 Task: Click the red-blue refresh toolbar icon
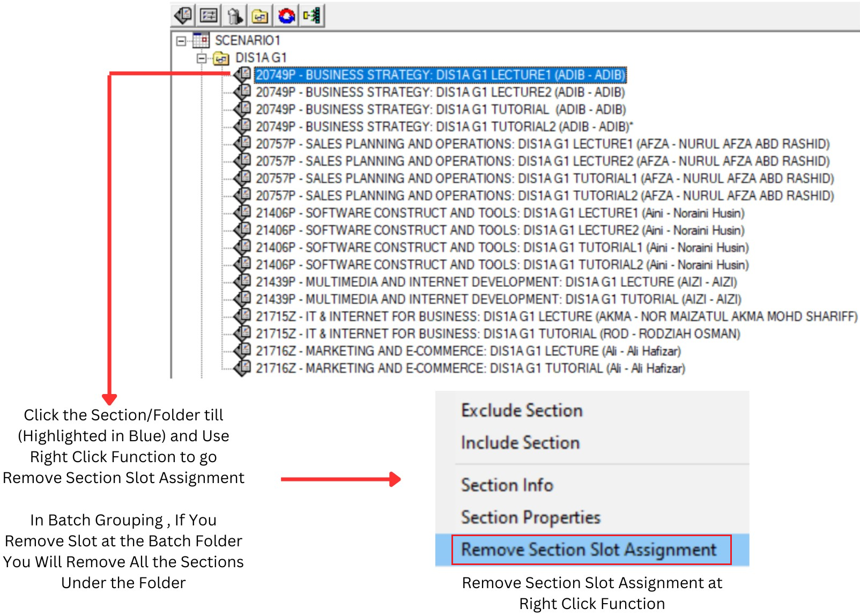(286, 16)
